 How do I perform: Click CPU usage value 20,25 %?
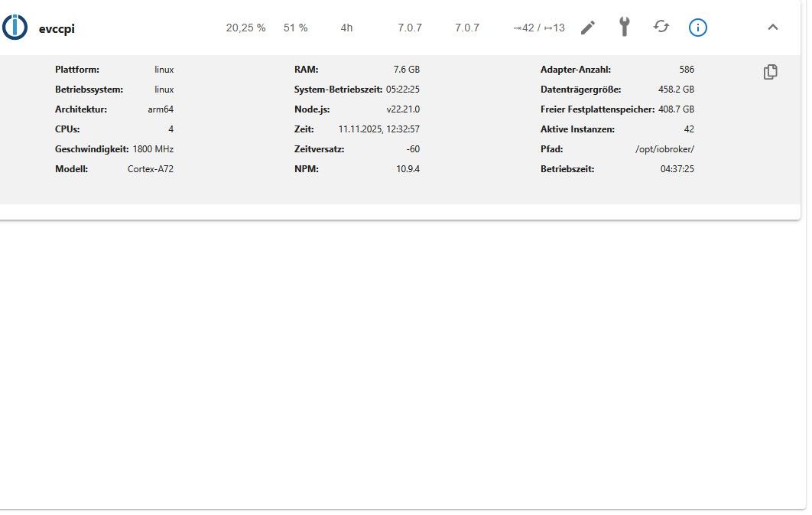(245, 28)
